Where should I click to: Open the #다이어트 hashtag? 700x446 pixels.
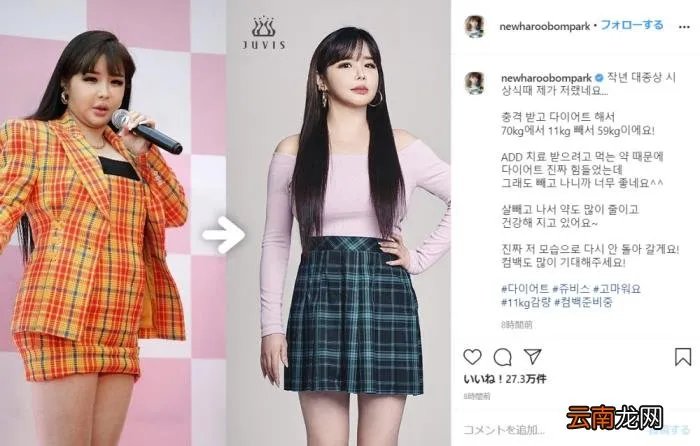click(x=525, y=289)
